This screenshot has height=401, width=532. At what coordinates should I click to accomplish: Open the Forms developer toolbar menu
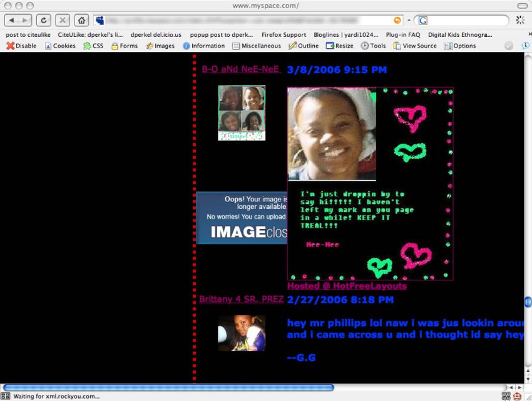125,46
